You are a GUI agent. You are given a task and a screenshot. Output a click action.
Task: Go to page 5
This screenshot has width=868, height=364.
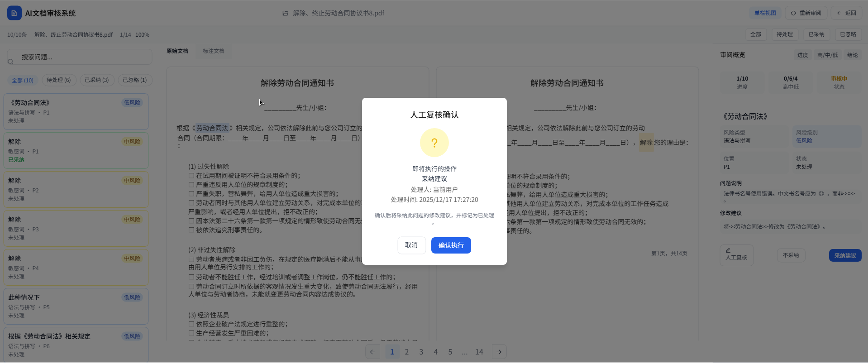tap(450, 352)
